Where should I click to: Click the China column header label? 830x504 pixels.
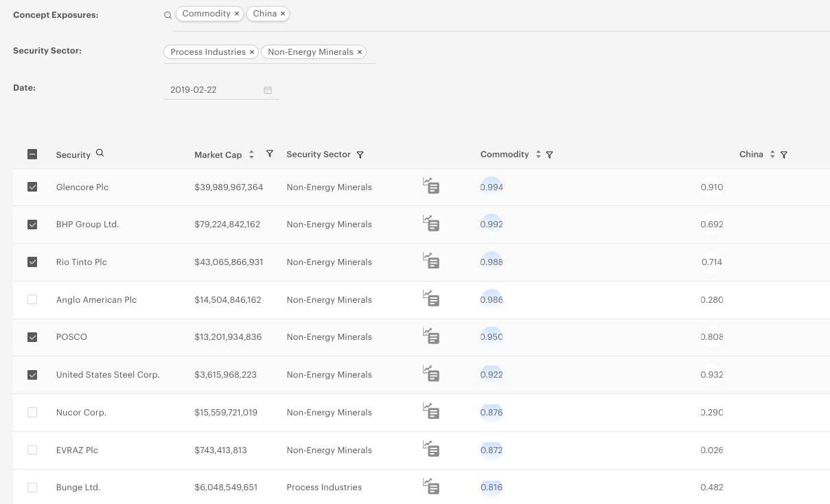click(x=751, y=154)
